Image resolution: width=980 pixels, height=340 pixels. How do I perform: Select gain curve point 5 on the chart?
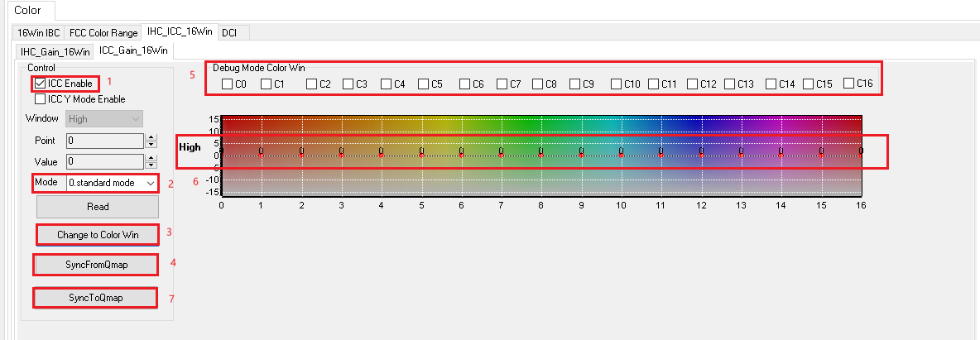tap(421, 154)
